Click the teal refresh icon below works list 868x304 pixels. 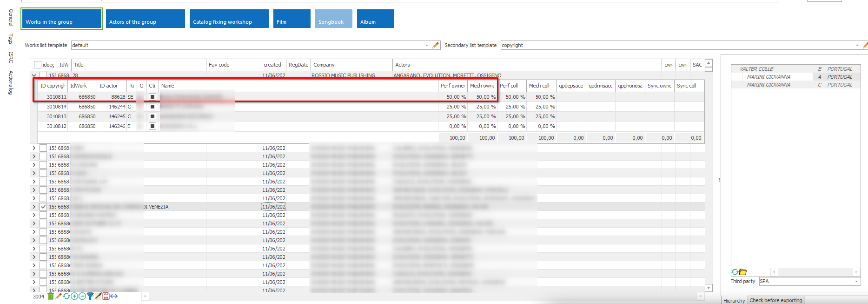66,296
